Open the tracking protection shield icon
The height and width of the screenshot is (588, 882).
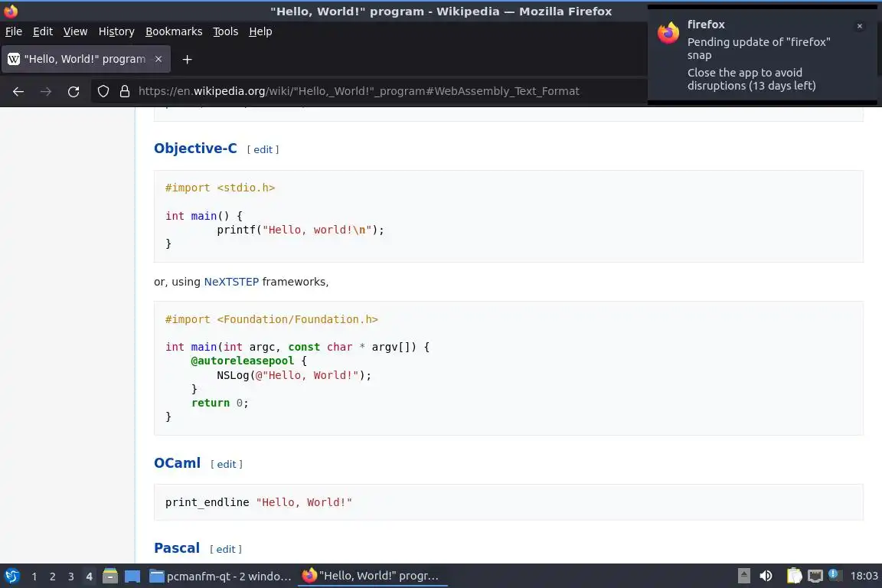pos(103,91)
